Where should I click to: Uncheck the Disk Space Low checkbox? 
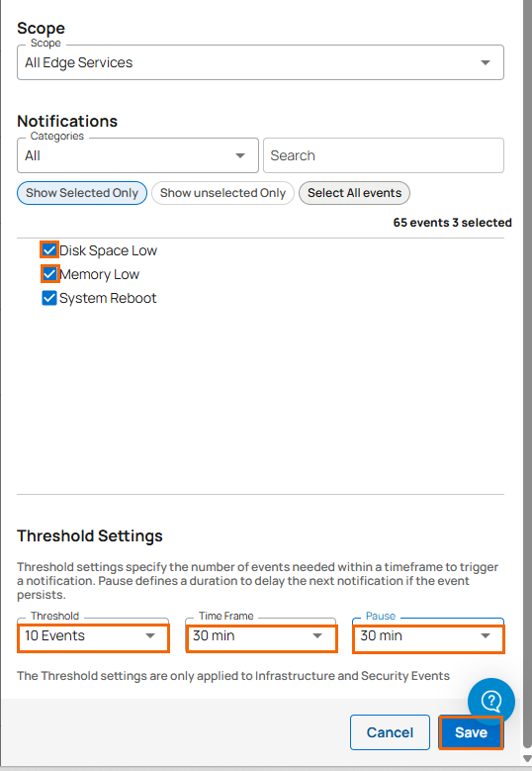point(49,249)
